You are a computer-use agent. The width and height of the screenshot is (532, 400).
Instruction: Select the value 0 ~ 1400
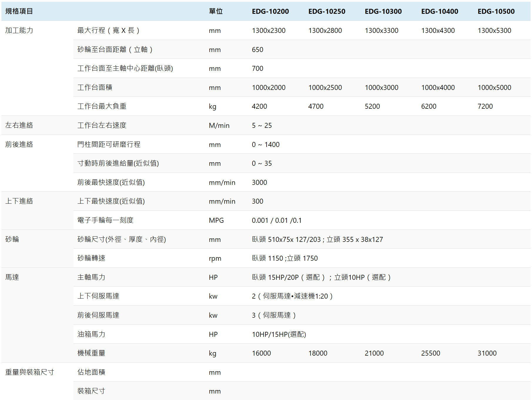266,145
